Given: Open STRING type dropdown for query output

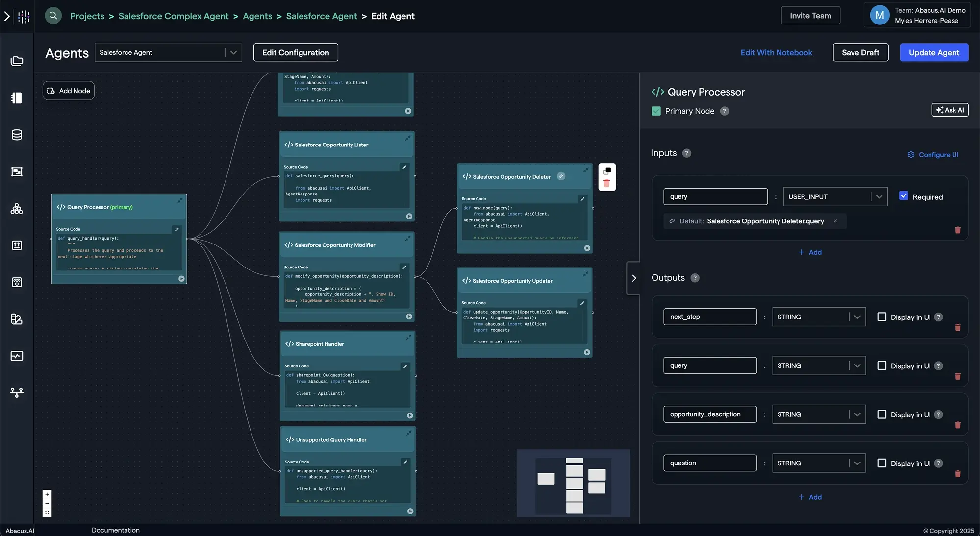Looking at the screenshot, I should (x=819, y=365).
